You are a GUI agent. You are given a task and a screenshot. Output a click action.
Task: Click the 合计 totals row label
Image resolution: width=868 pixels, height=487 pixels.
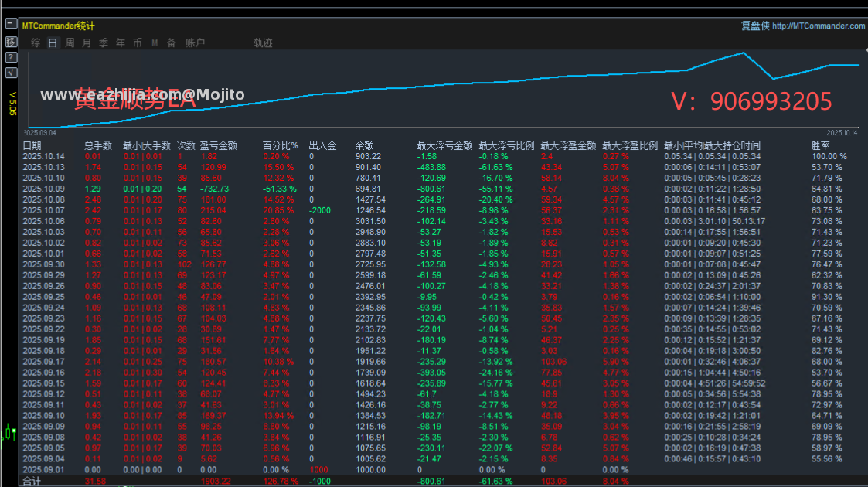coord(32,482)
